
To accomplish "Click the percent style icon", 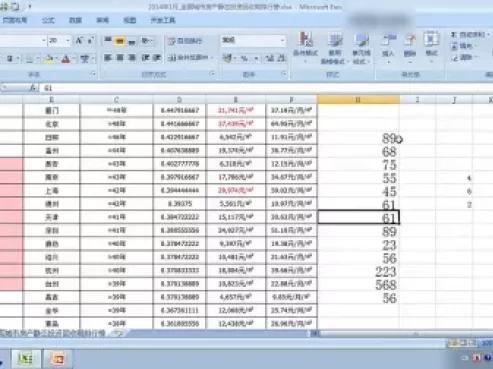I will pyautogui.click(x=244, y=58).
